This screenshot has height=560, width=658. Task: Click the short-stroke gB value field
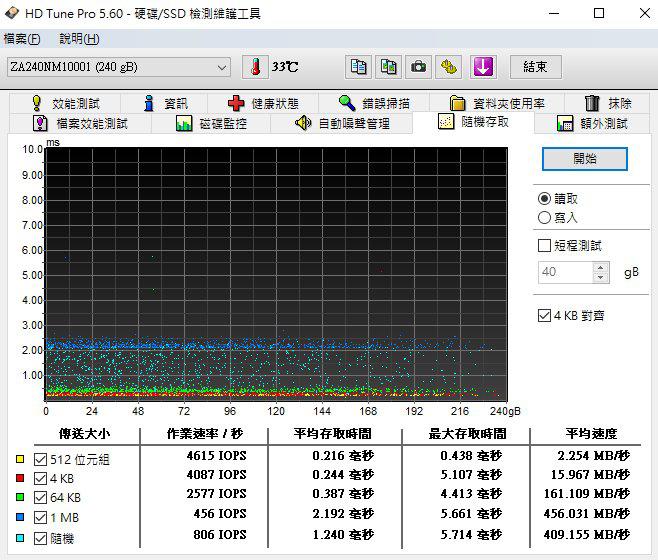tap(564, 272)
